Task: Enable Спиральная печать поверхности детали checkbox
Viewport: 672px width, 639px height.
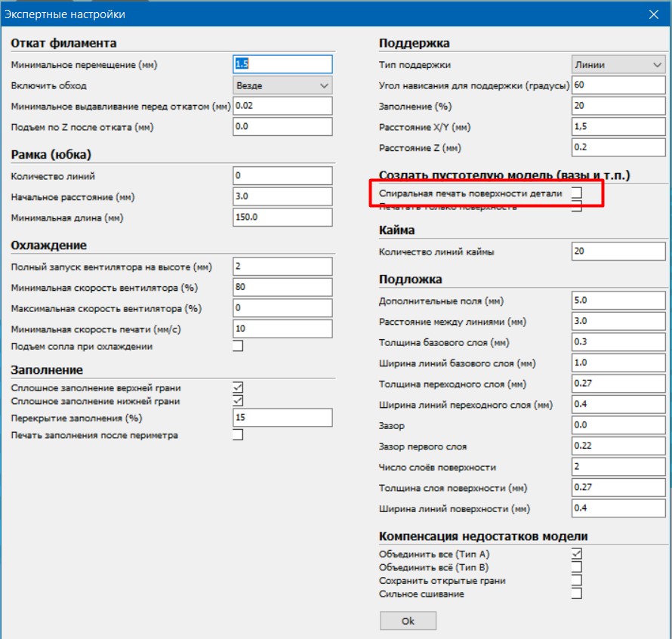Action: pos(577,193)
